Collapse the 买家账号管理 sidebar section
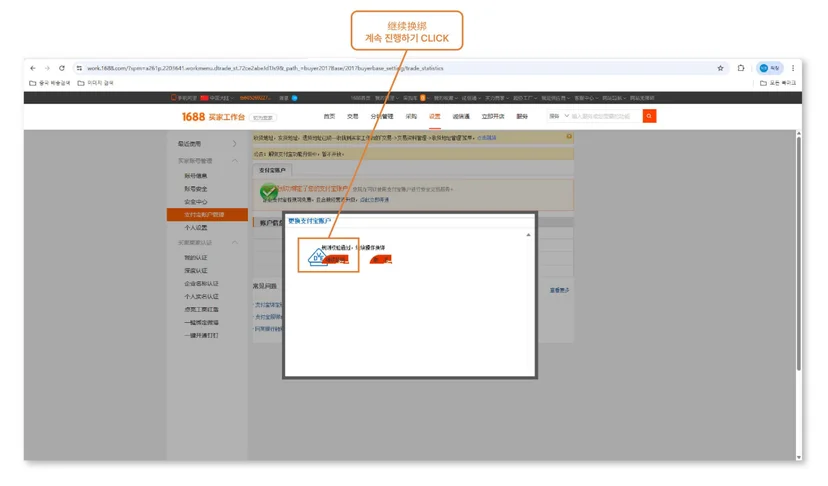Viewport: 828px width, 486px height. click(x=234, y=161)
